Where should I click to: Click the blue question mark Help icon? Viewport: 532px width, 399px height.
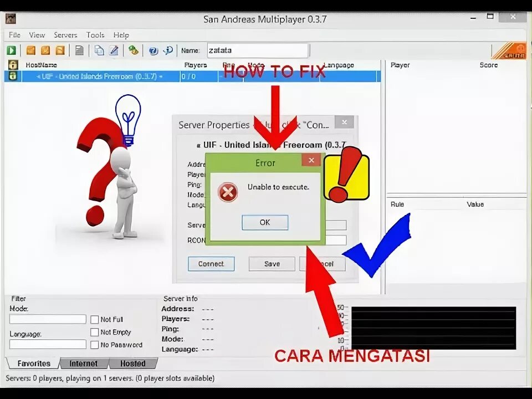154,50
